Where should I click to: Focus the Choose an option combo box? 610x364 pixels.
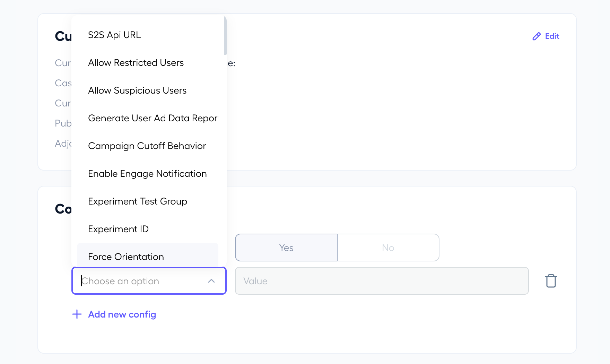[149, 281]
